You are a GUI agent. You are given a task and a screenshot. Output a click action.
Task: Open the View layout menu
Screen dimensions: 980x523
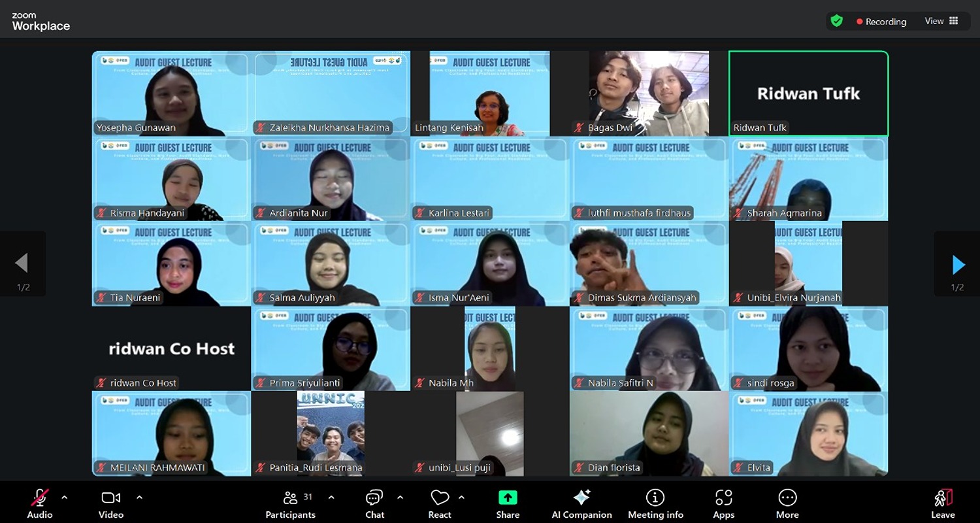coord(941,21)
